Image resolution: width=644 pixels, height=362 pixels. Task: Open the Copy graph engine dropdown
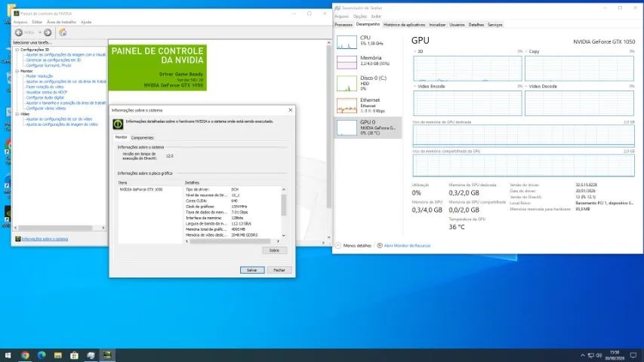coord(526,52)
